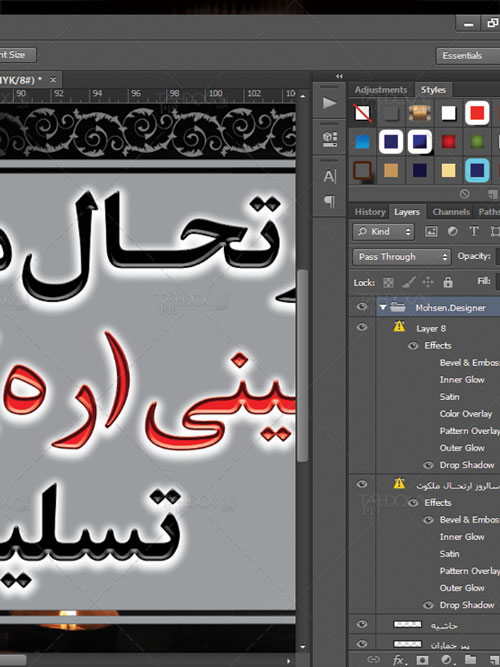Apply the green style swatch

477,142
